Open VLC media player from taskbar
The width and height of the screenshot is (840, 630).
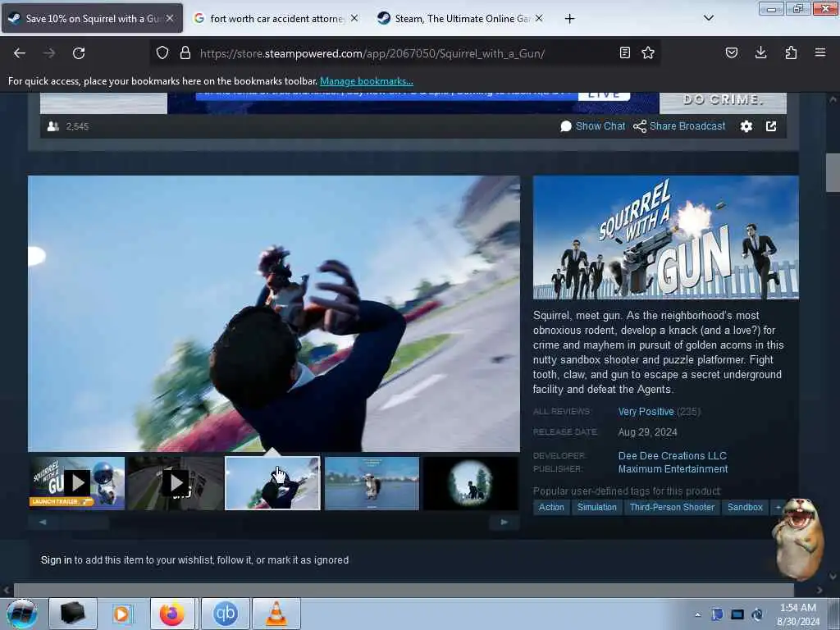point(276,614)
